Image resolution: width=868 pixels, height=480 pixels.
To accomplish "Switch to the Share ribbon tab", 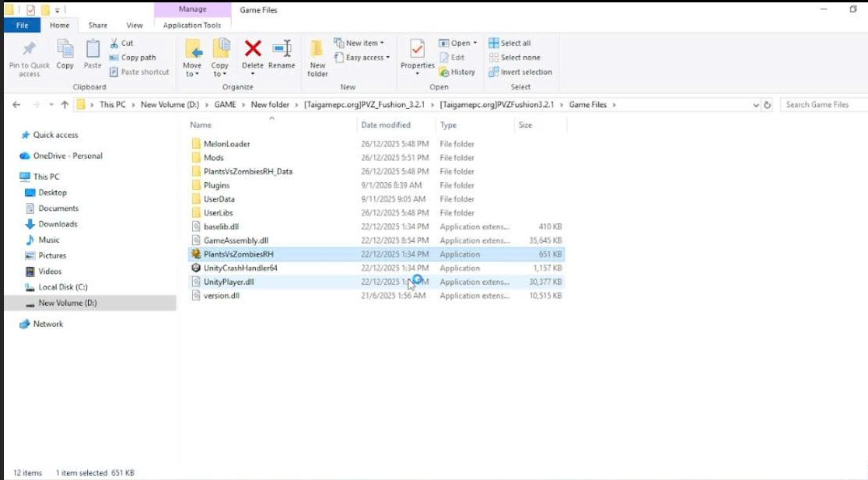I will [98, 26].
